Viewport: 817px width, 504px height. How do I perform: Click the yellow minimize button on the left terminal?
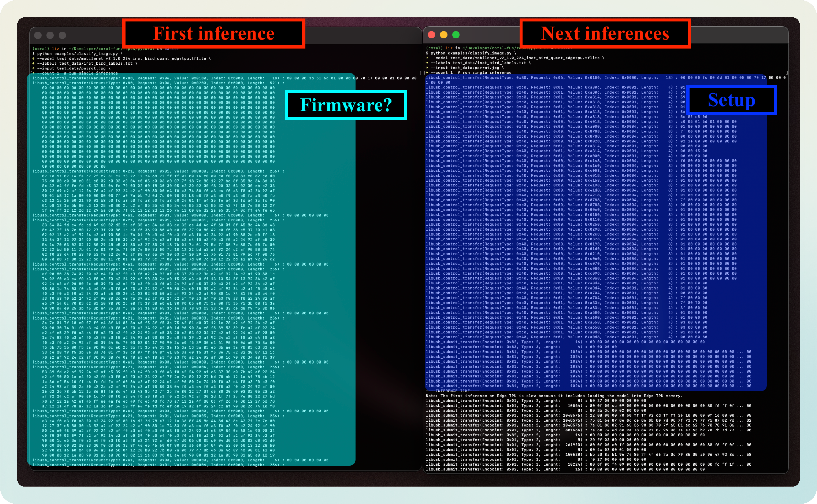tap(50, 35)
